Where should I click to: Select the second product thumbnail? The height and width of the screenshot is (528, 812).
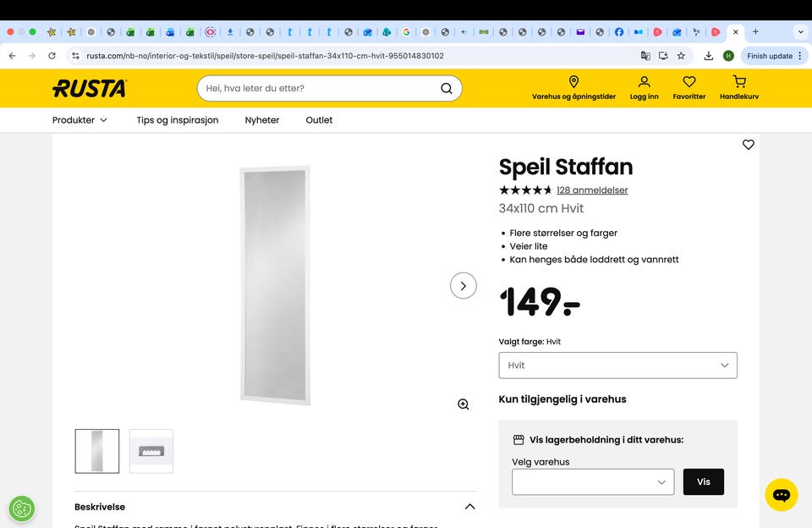coord(151,451)
